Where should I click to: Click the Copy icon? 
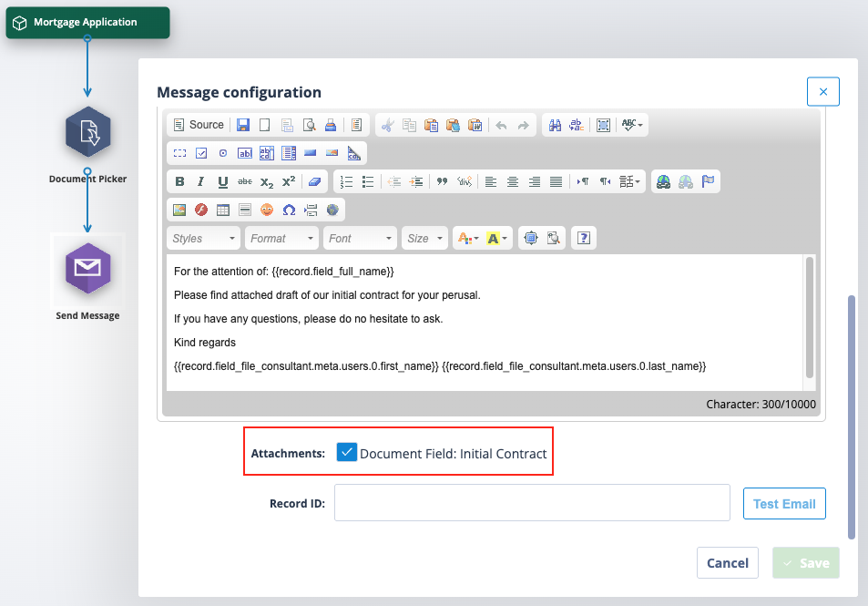(409, 125)
